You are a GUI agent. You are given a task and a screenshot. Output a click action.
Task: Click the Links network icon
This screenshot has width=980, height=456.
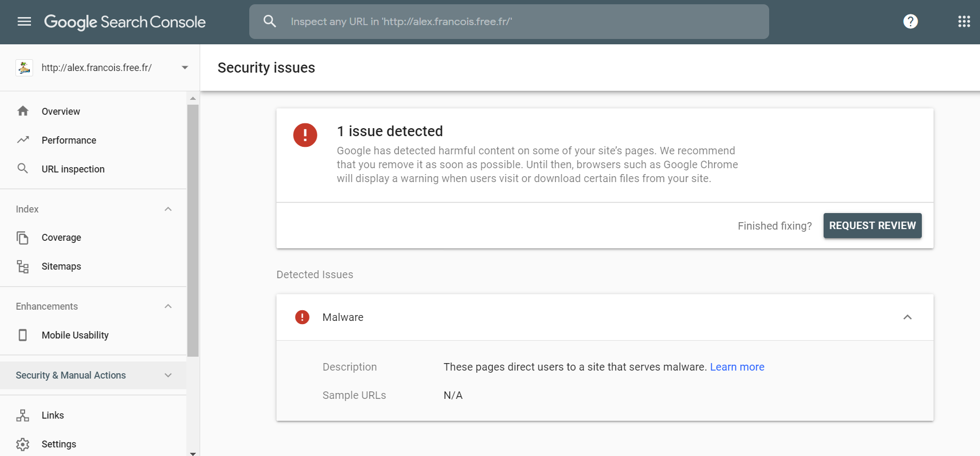coord(22,415)
